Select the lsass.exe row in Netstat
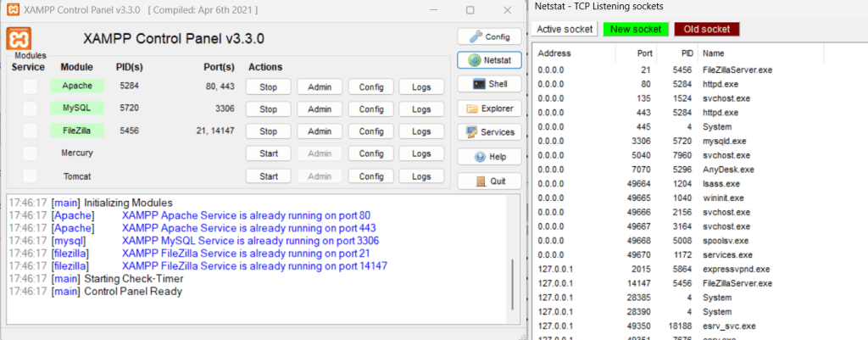The image size is (868, 340). click(x=699, y=184)
